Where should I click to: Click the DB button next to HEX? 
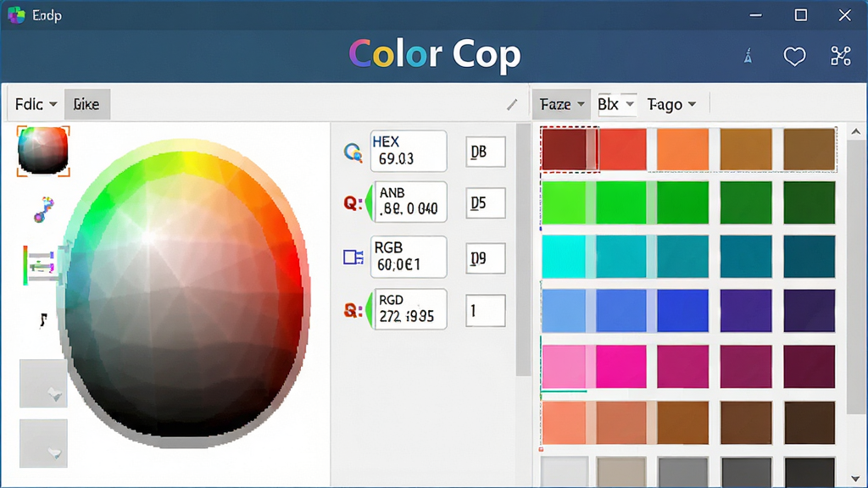(486, 152)
